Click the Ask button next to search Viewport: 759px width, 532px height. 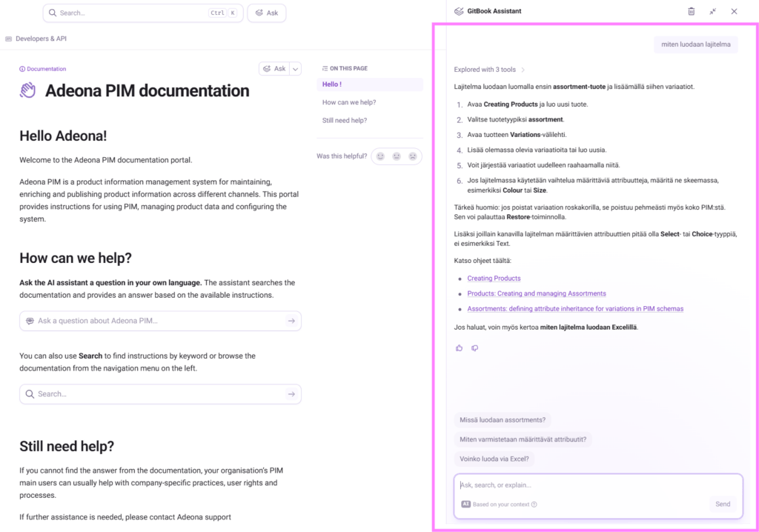point(267,13)
